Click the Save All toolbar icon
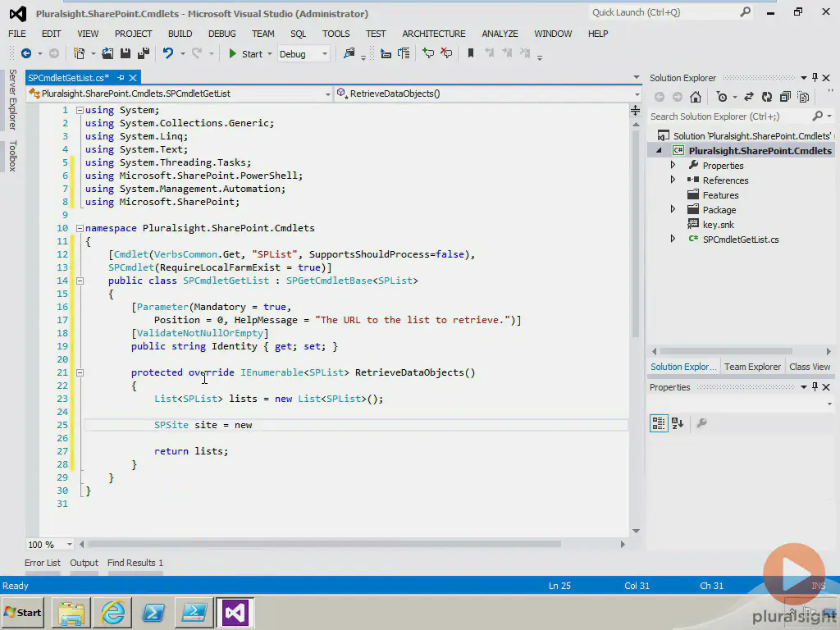This screenshot has width=840, height=630. pos(144,53)
